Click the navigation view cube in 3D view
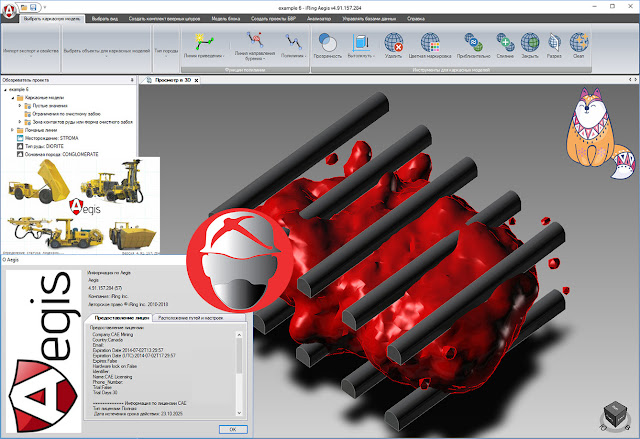The height and width of the screenshot is (439, 640). click(x=615, y=415)
